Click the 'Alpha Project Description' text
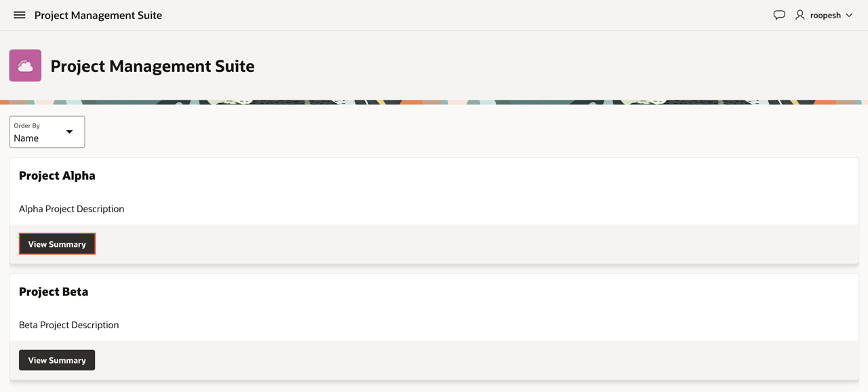The image size is (868, 392). point(71,209)
